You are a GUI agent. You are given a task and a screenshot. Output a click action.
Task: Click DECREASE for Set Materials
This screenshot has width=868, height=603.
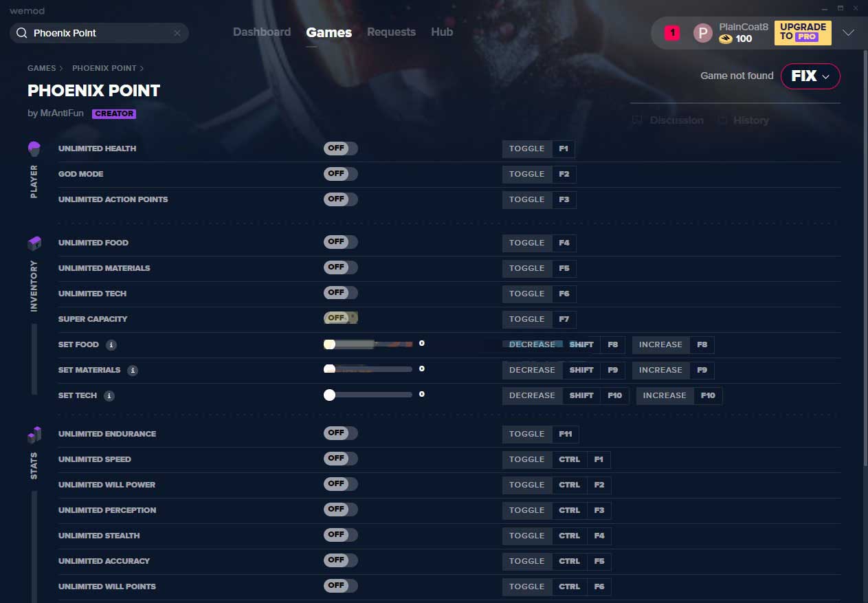click(x=532, y=370)
